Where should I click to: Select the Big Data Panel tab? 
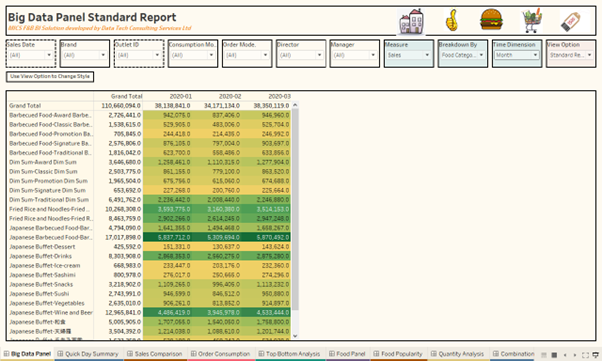27,354
